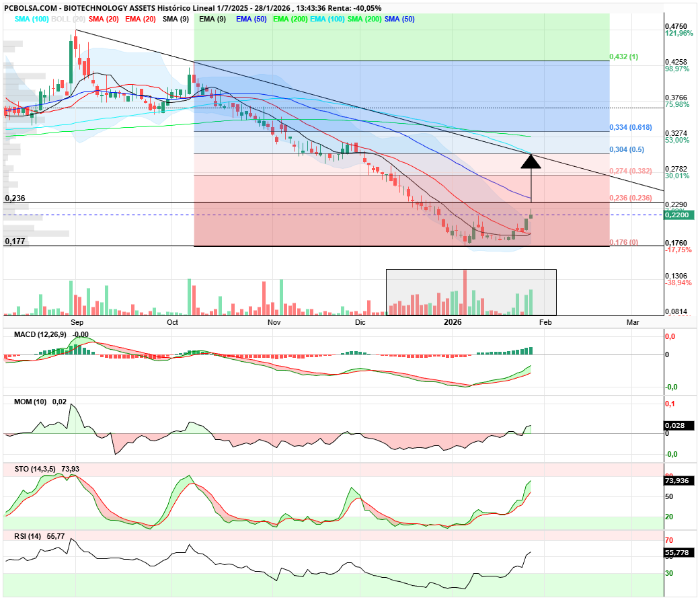Click the black upward arrow target marker

pos(531,161)
